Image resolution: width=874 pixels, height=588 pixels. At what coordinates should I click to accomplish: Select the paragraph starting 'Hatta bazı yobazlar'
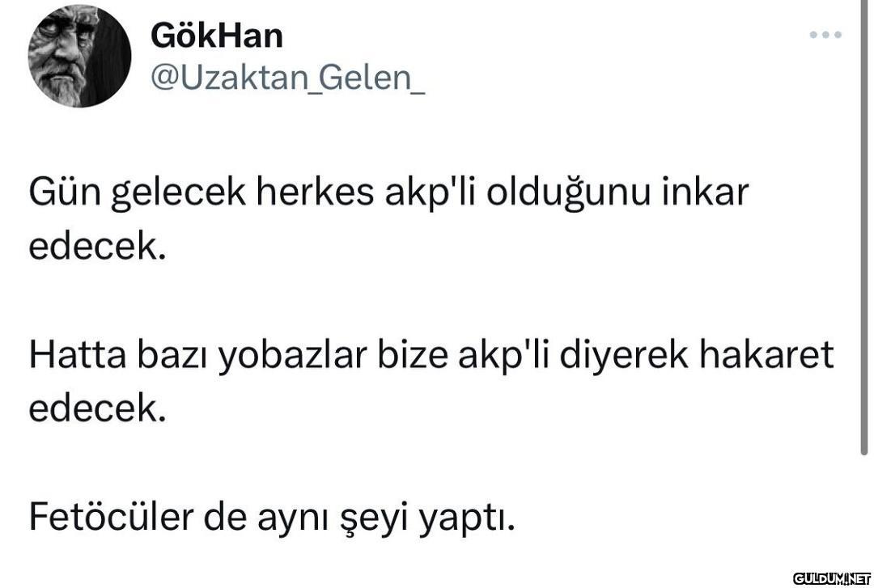pos(431,382)
